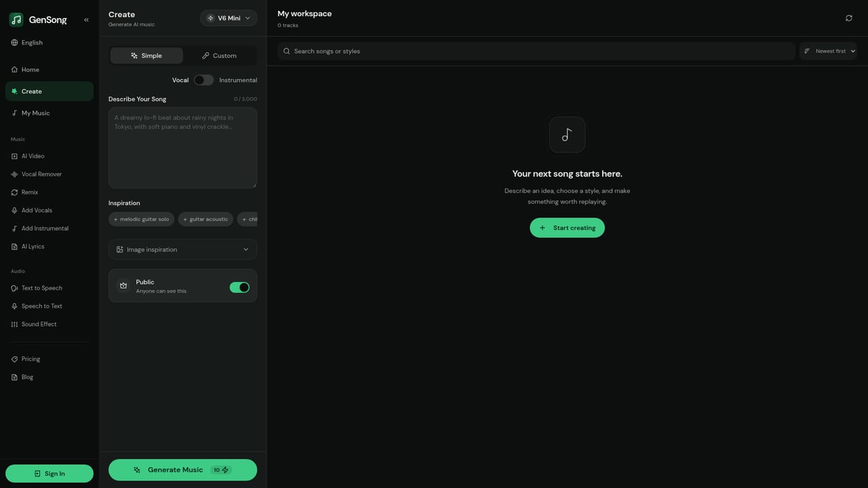Open the Blog link
Image resolution: width=868 pixels, height=488 pixels.
pyautogui.click(x=49, y=378)
